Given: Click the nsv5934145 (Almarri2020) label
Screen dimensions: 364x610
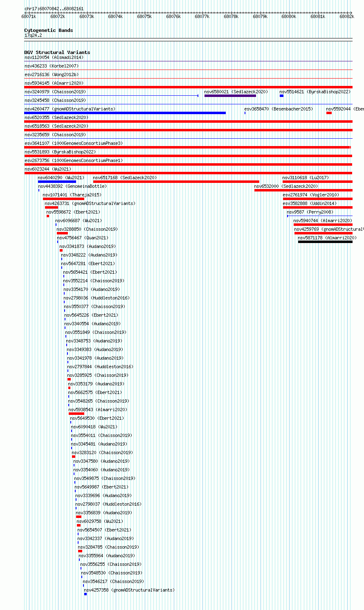Looking at the screenshot, I should [54, 83].
